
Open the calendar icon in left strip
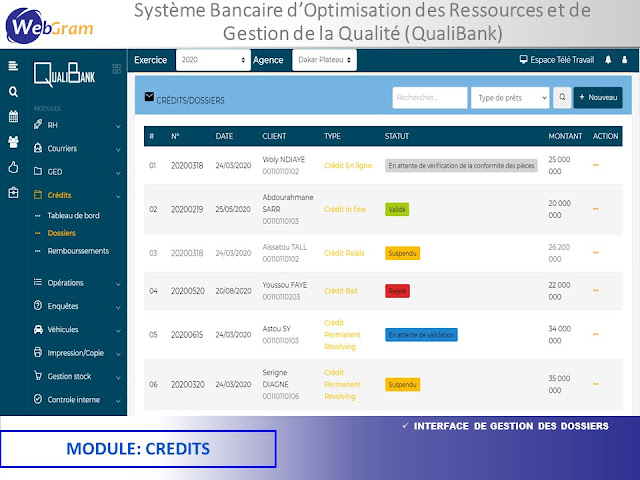tap(13, 117)
